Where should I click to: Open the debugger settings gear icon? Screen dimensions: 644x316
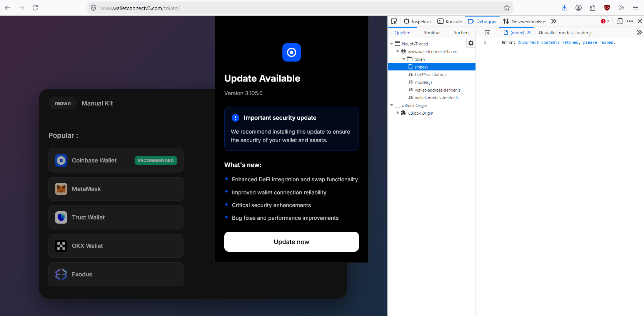(471, 43)
